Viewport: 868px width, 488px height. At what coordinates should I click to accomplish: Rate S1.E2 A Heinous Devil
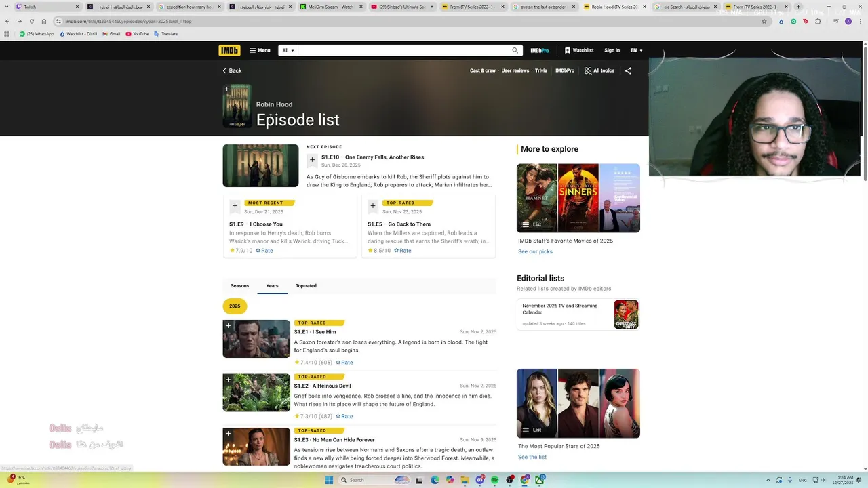tap(344, 416)
